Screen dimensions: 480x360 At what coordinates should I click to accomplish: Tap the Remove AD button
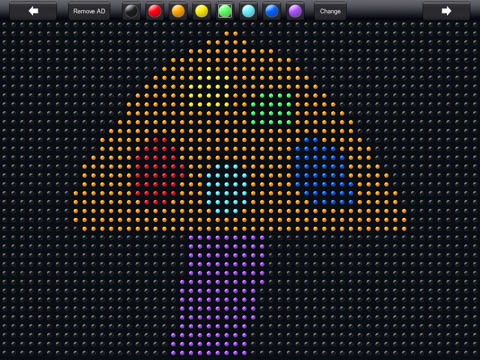click(x=89, y=11)
